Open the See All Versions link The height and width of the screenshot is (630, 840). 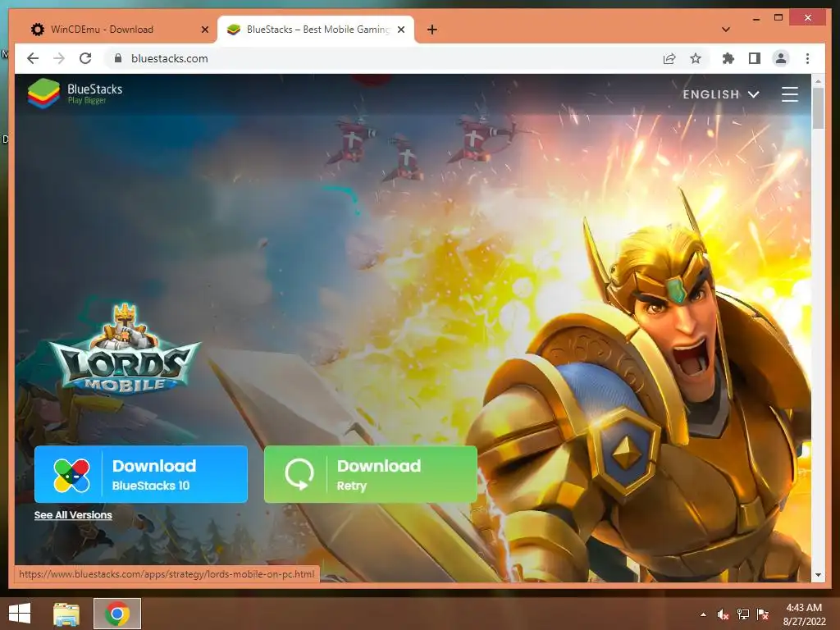(73, 515)
